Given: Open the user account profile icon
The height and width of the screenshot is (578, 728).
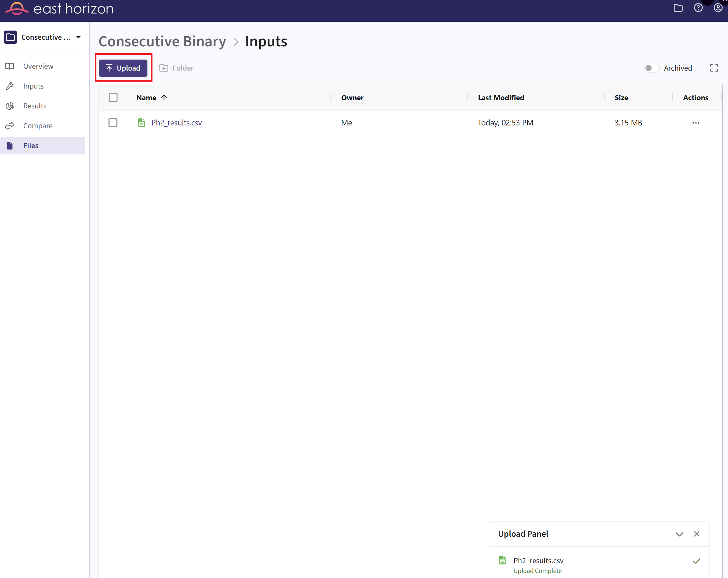Looking at the screenshot, I should tap(718, 8).
